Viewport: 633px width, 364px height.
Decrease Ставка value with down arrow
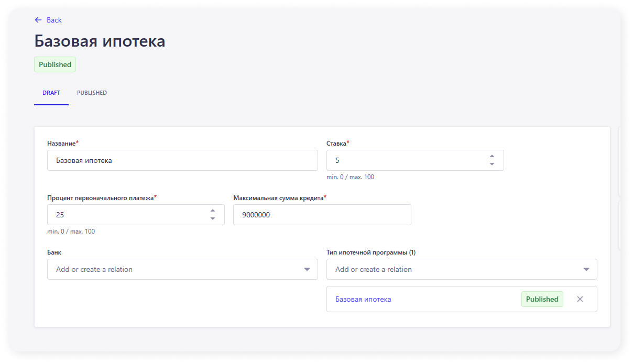coord(492,164)
